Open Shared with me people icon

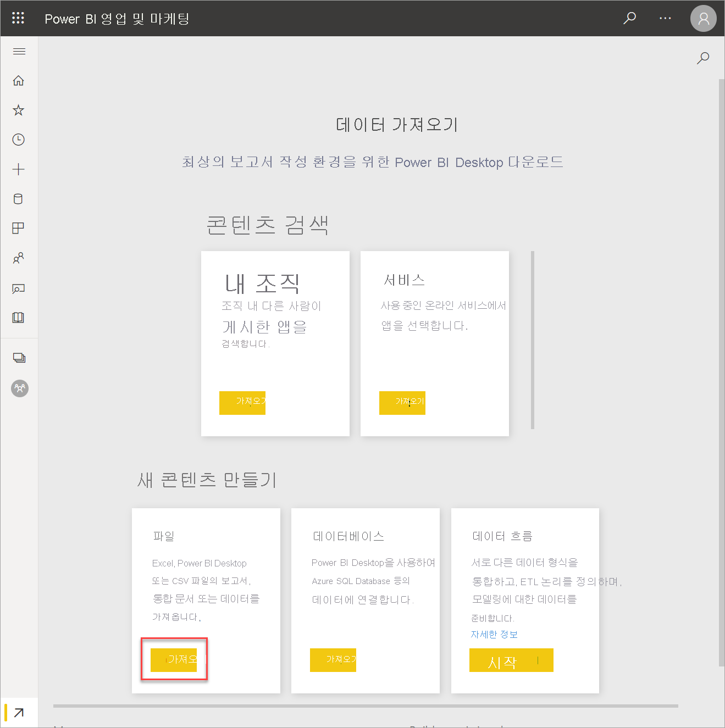click(x=19, y=258)
